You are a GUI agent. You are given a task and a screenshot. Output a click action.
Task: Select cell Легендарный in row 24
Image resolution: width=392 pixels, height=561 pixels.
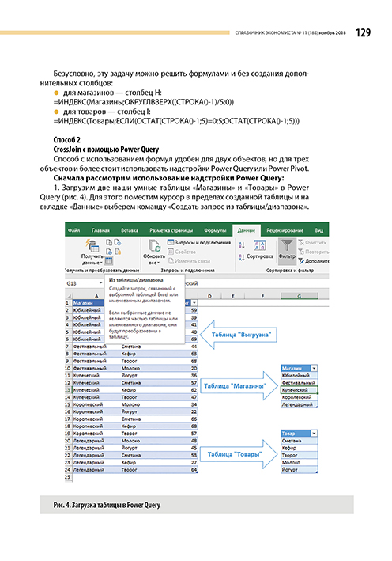[96, 470]
